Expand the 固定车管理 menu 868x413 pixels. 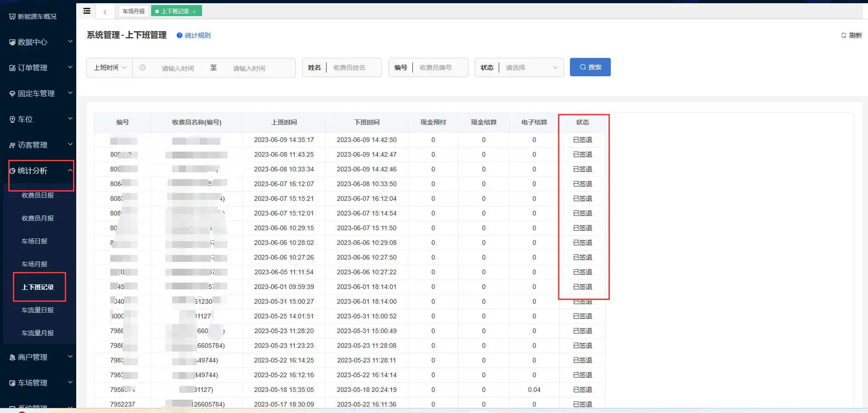40,94
